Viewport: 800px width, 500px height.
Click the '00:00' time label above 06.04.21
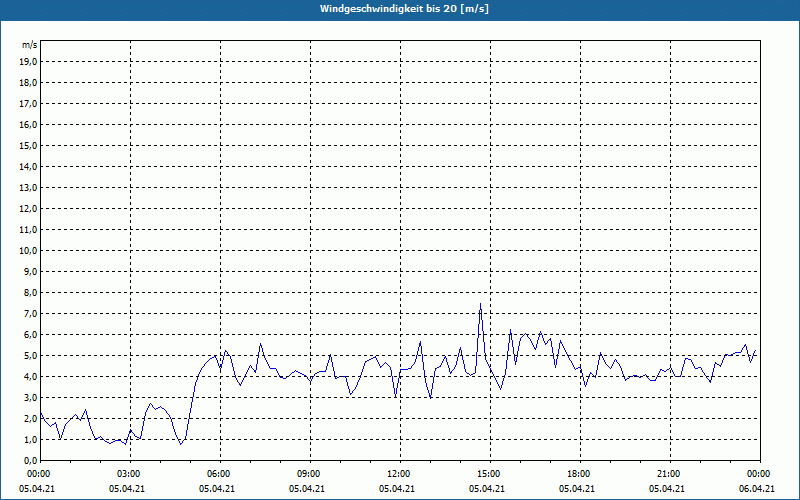click(759, 474)
